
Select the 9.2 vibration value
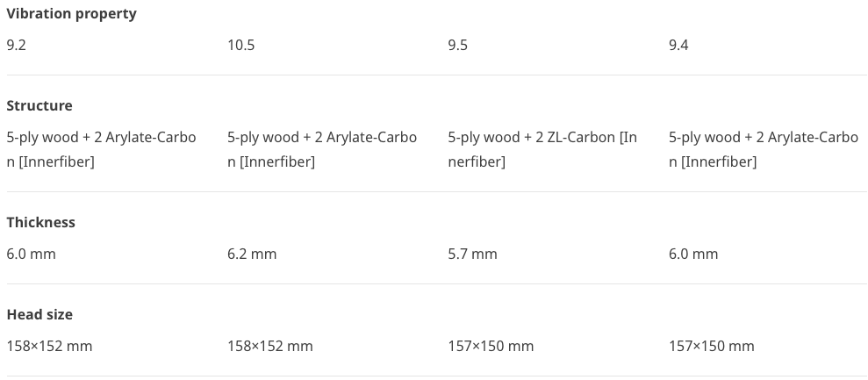16,45
